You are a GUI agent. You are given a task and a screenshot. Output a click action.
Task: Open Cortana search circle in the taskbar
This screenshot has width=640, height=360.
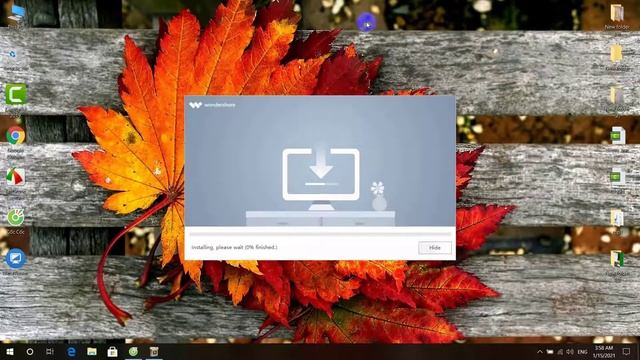(x=30, y=351)
